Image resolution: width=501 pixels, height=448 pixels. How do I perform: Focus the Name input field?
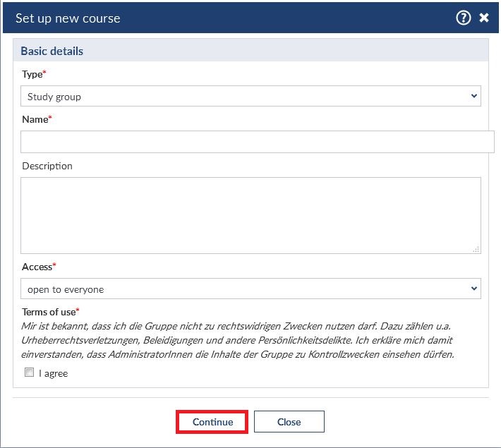pos(257,142)
